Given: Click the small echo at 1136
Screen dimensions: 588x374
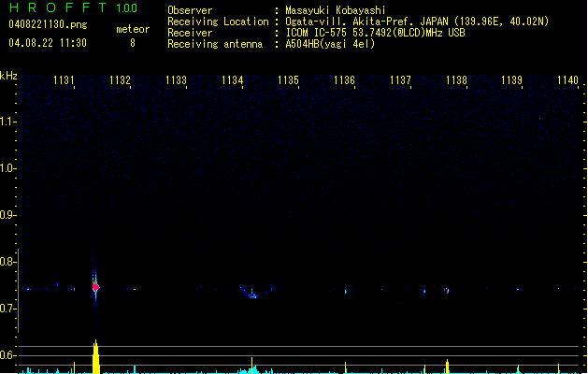Looking at the screenshot, I should [346, 291].
